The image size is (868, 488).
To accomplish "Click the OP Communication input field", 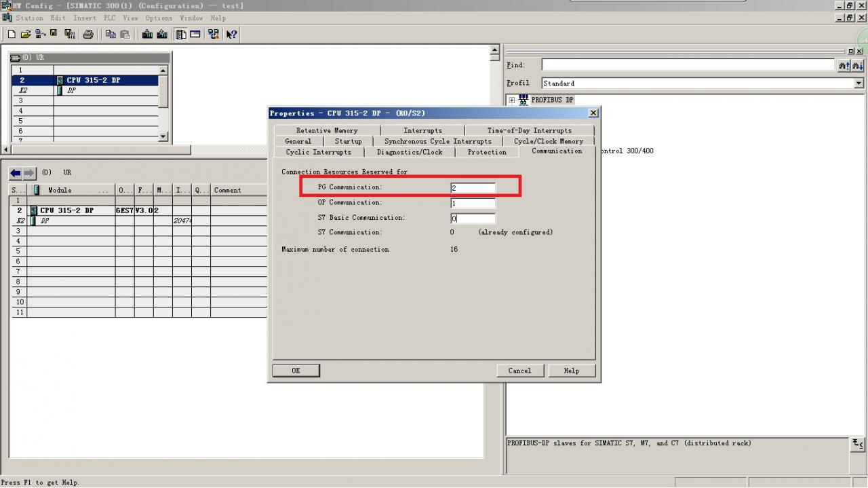I will [x=473, y=203].
